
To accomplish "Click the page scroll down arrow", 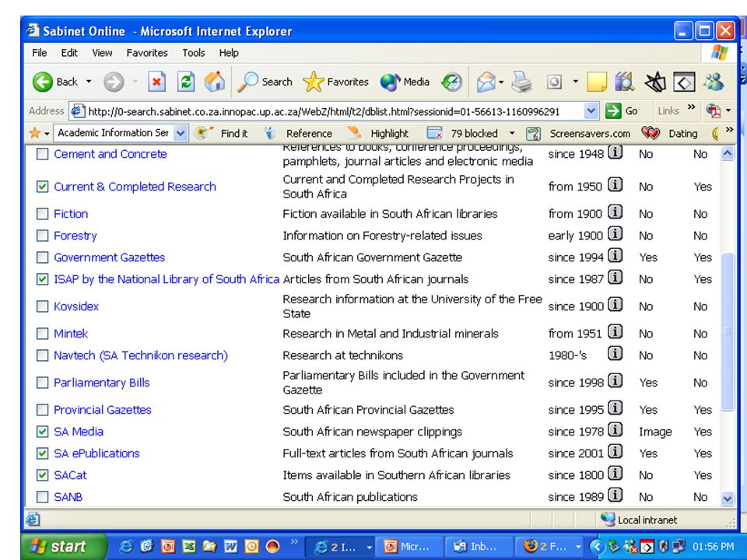I will point(727,499).
